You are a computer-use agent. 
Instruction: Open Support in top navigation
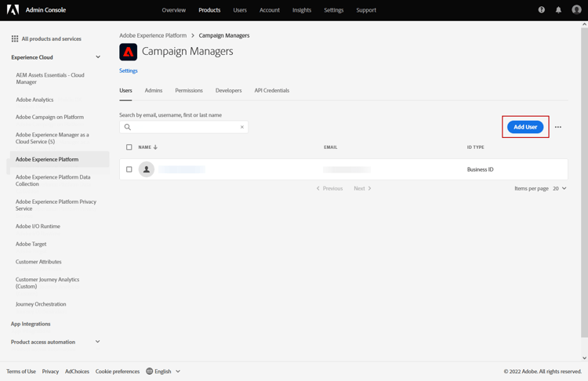click(366, 10)
